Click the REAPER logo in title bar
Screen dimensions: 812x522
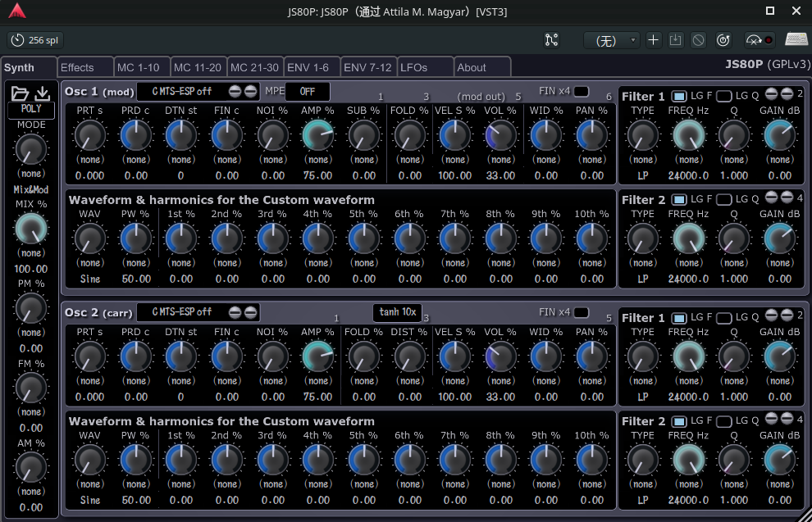click(x=17, y=11)
